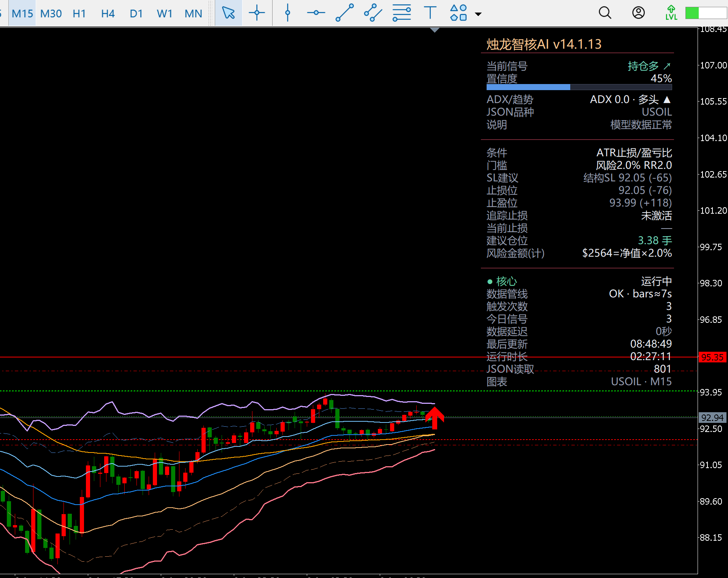The image size is (728, 578).
Task: Click the 触发次数 row label
Action: click(x=507, y=306)
